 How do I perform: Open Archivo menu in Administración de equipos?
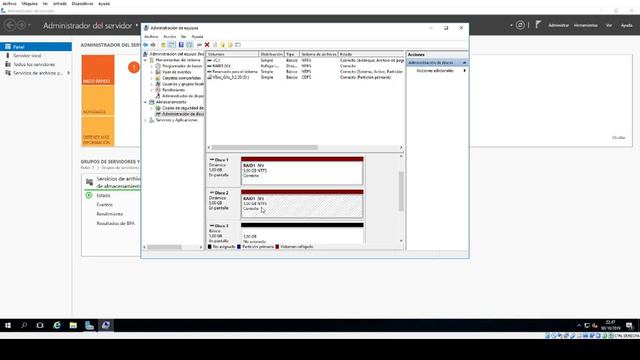151,37
